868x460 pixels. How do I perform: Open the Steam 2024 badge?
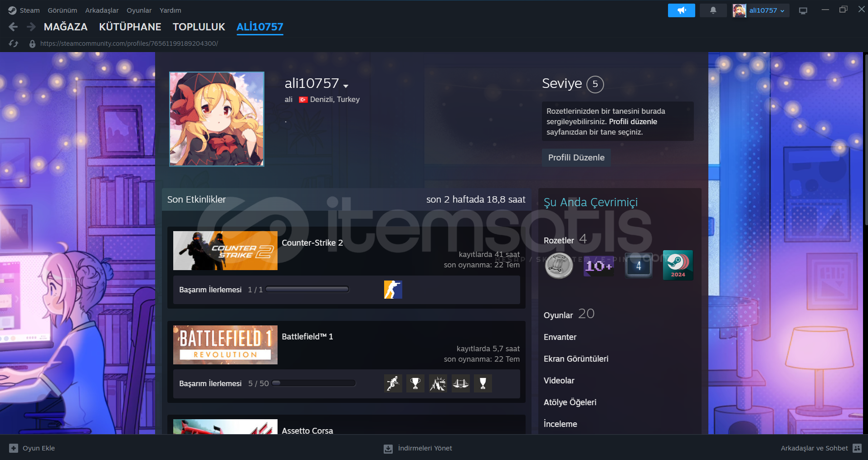[678, 265]
